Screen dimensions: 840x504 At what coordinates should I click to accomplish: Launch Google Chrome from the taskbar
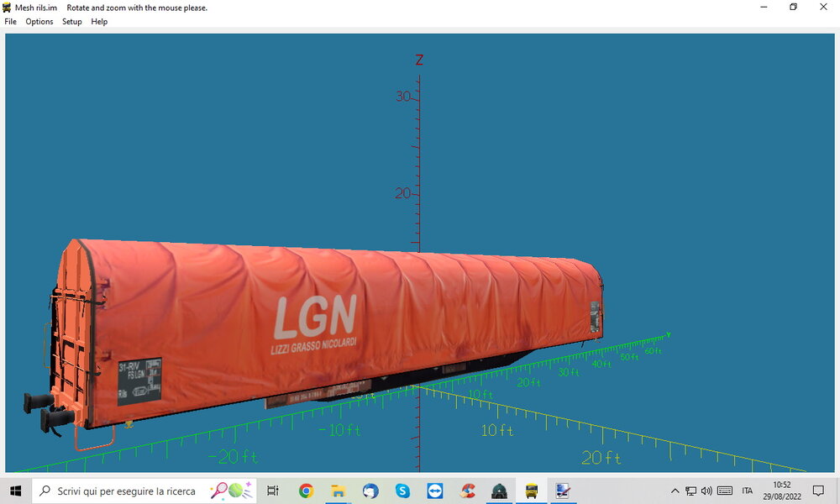click(x=306, y=491)
